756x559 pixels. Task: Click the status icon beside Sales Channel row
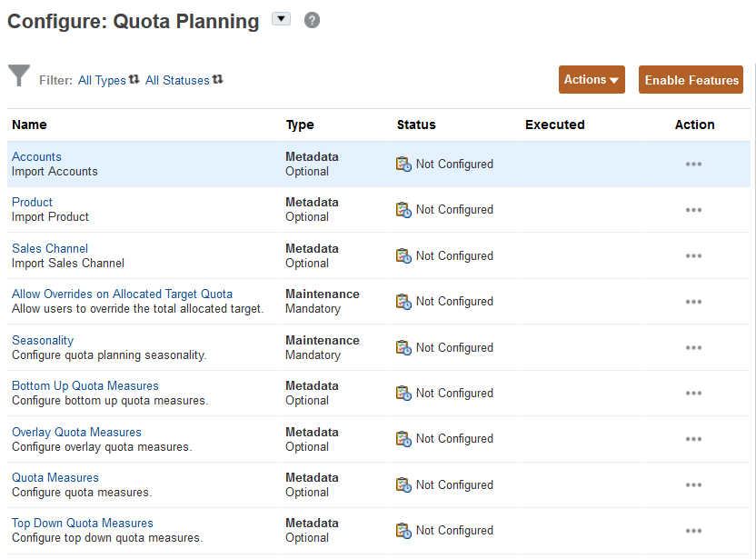(403, 256)
